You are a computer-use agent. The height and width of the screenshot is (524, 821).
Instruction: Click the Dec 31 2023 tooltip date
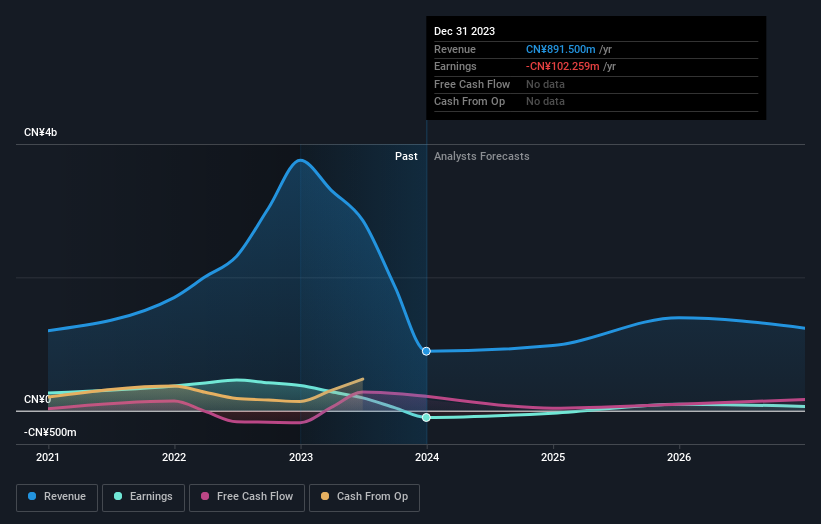(464, 31)
